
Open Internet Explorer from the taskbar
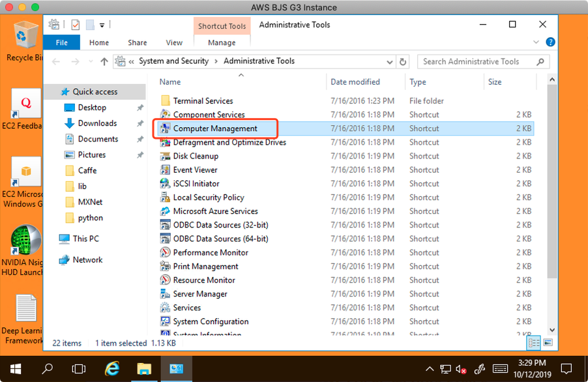(x=112, y=368)
